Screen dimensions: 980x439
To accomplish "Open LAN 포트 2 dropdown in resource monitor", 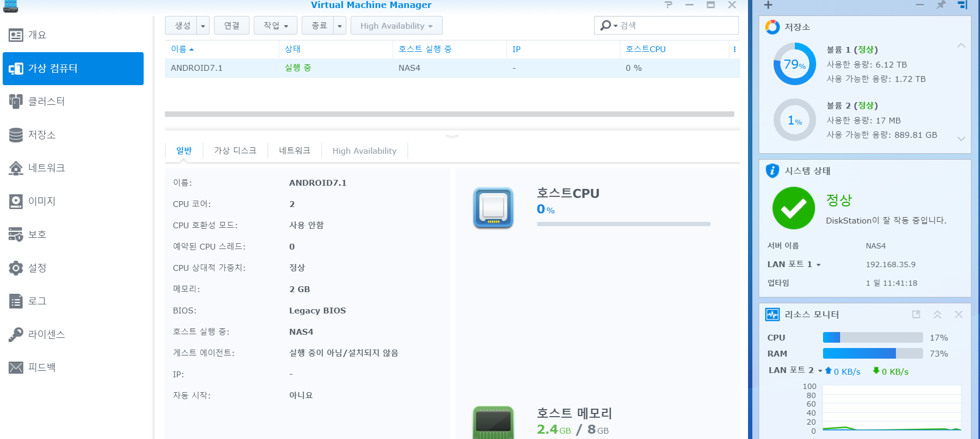I will point(820,371).
